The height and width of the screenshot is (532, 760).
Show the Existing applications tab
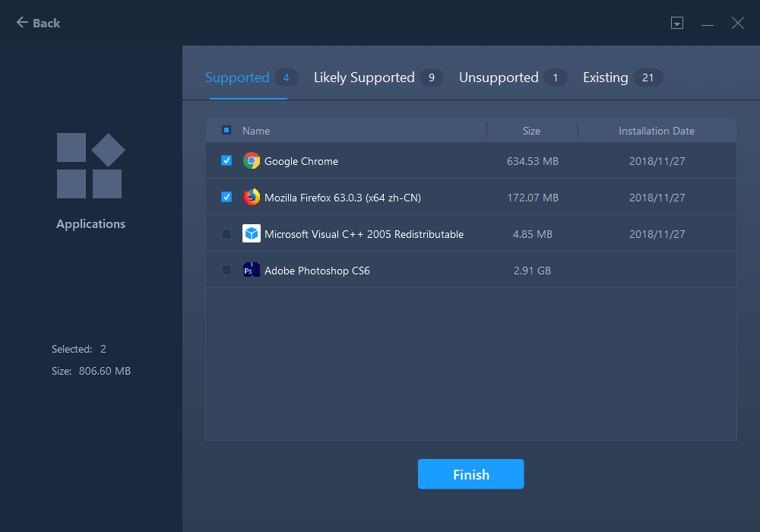606,78
